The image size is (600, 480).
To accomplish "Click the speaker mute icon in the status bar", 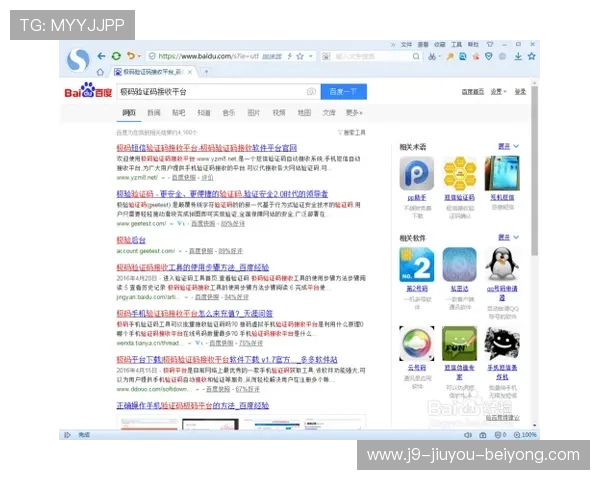I will 468,435.
